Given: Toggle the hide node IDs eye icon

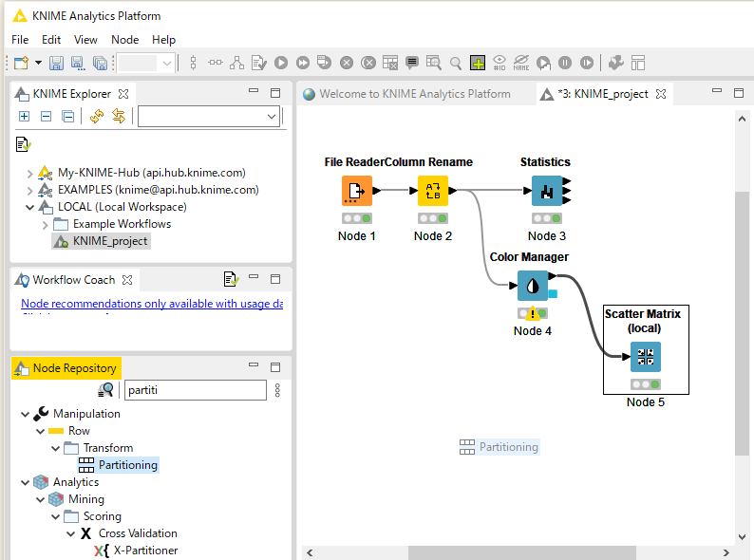Looking at the screenshot, I should 500,63.
